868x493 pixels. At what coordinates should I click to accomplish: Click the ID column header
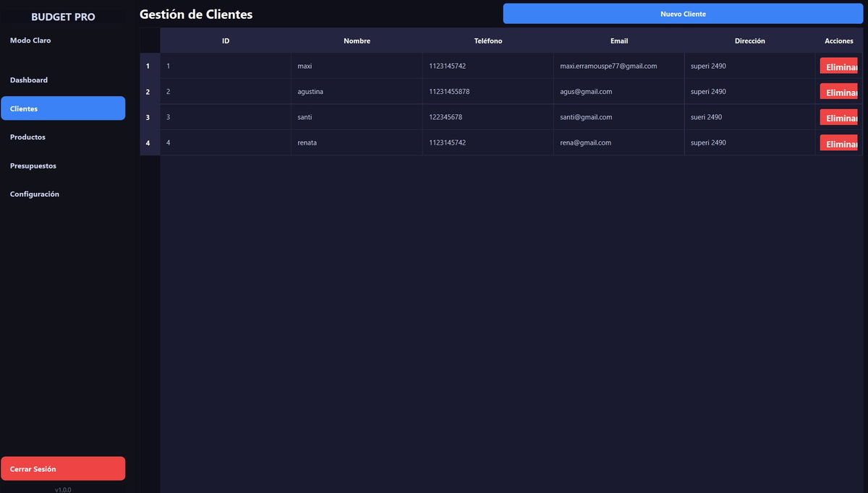pyautogui.click(x=226, y=41)
